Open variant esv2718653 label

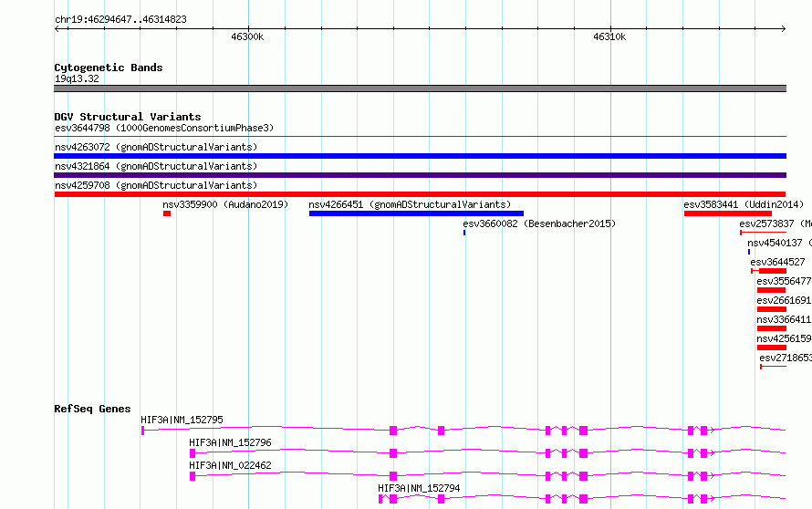coord(785,358)
